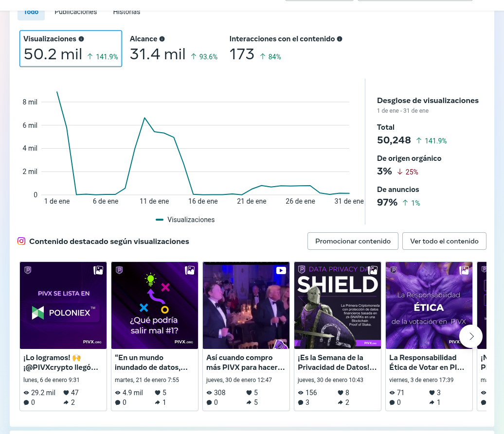The height and width of the screenshot is (434, 504).
Task: Click Ver todo el contenido button
Action: 444,241
